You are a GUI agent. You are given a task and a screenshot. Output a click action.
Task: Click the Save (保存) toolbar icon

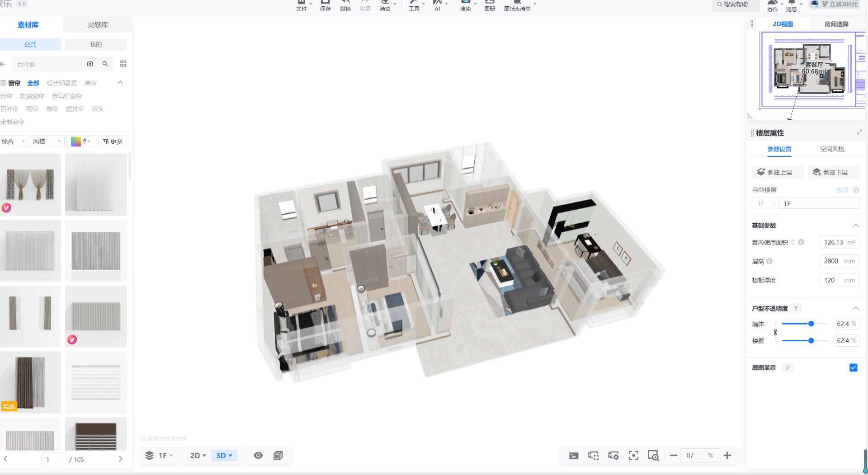coord(325,5)
